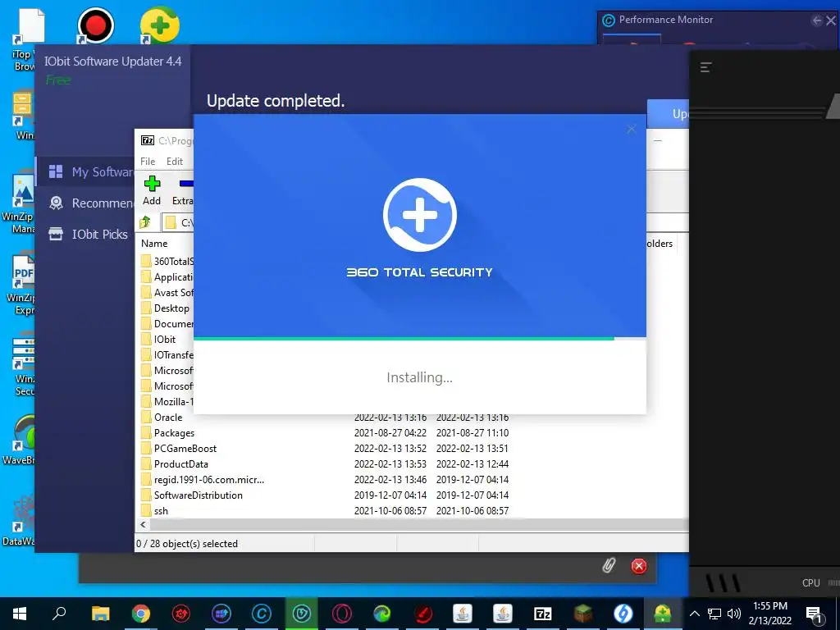This screenshot has width=840, height=630.
Task: Open Microsoft Edge from taskbar
Action: click(382, 614)
